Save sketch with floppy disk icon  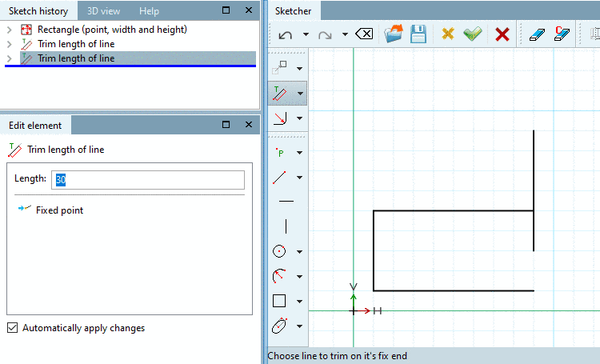tap(418, 34)
